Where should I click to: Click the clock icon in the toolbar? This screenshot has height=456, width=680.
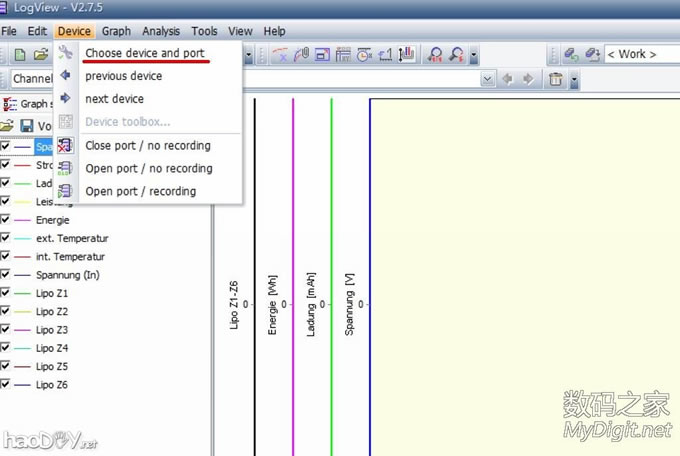pos(364,54)
